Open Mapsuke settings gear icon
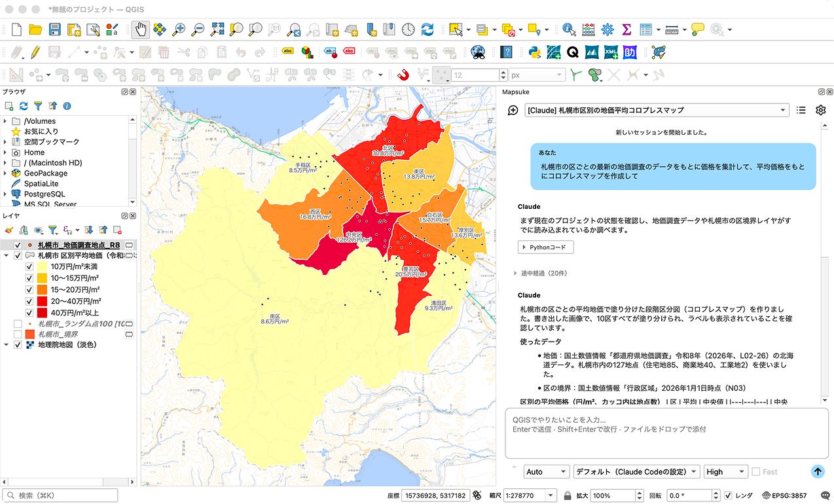 820,111
